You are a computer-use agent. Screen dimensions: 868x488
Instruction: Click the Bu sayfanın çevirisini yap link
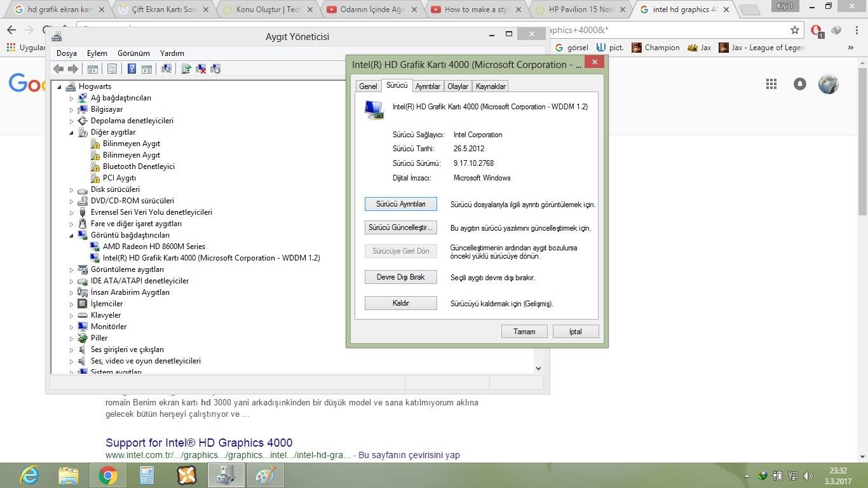tap(409, 455)
